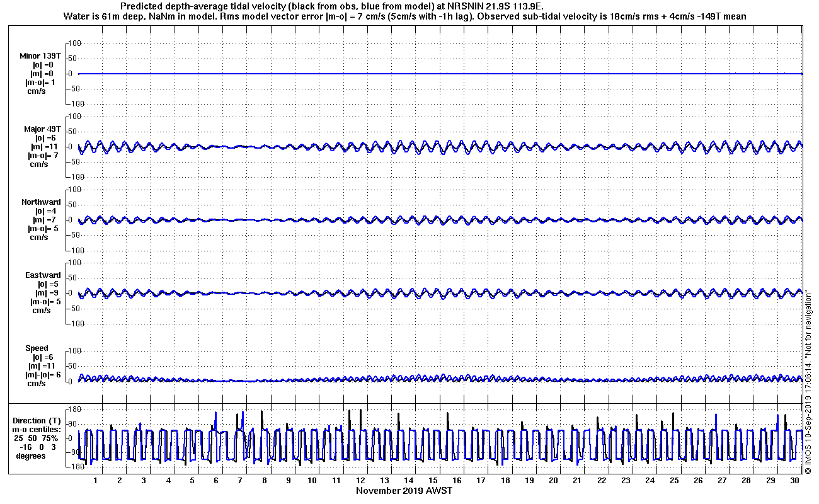Select the 'Minor 139T' panel label
819x504 pixels.
[40, 55]
